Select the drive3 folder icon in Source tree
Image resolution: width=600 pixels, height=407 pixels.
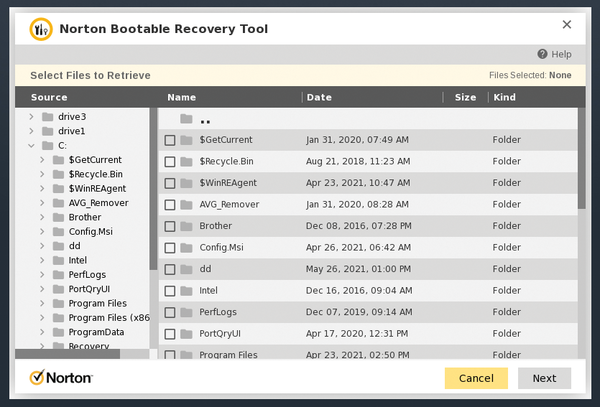click(47, 116)
